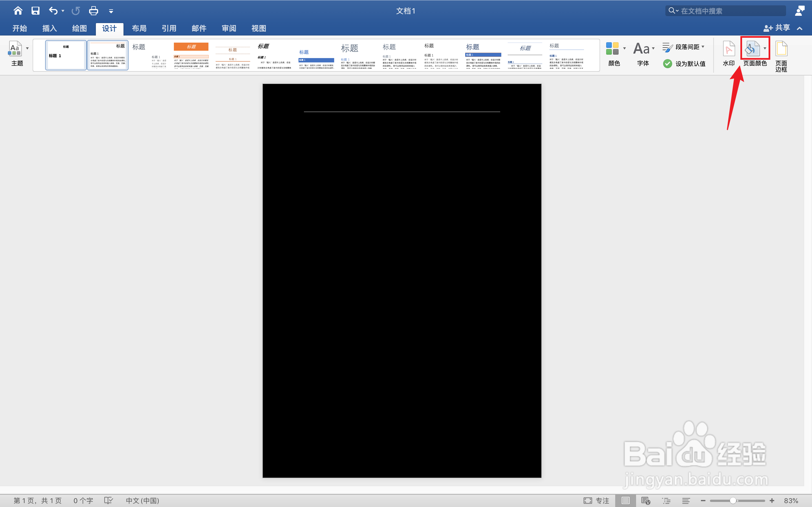Click the spelling check book icon
The image size is (812, 507).
(108, 500)
